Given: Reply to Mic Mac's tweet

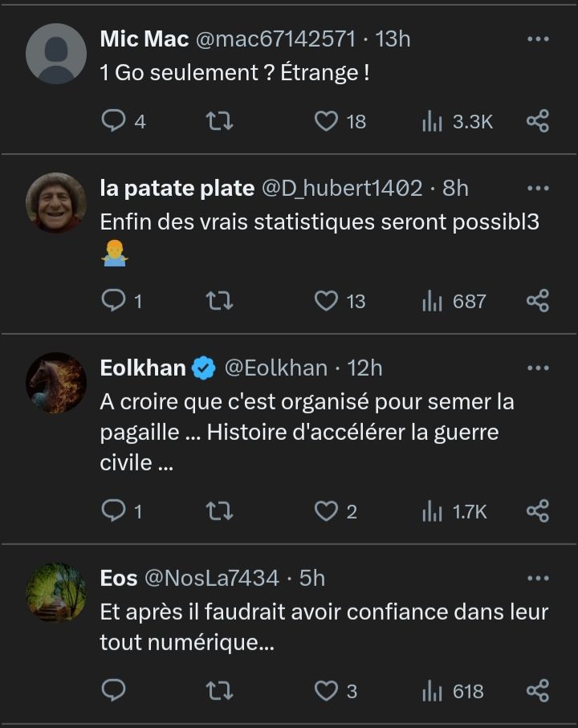Looking at the screenshot, I should pos(115,121).
